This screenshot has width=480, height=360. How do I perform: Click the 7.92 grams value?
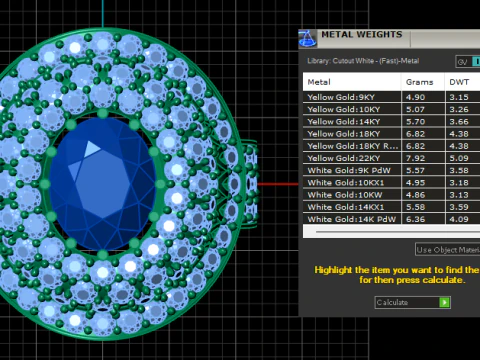pyautogui.click(x=415, y=158)
